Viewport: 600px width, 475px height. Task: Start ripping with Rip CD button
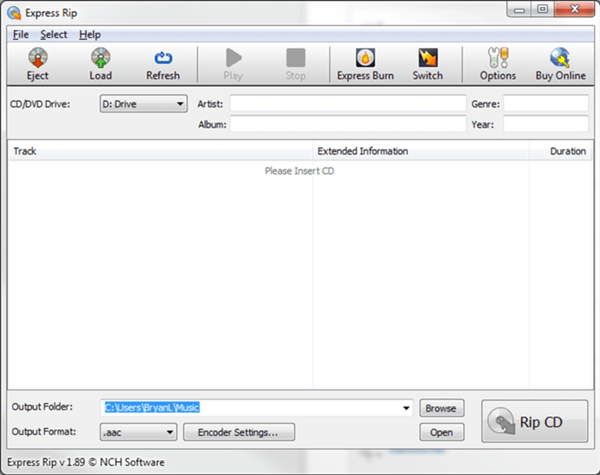click(535, 421)
